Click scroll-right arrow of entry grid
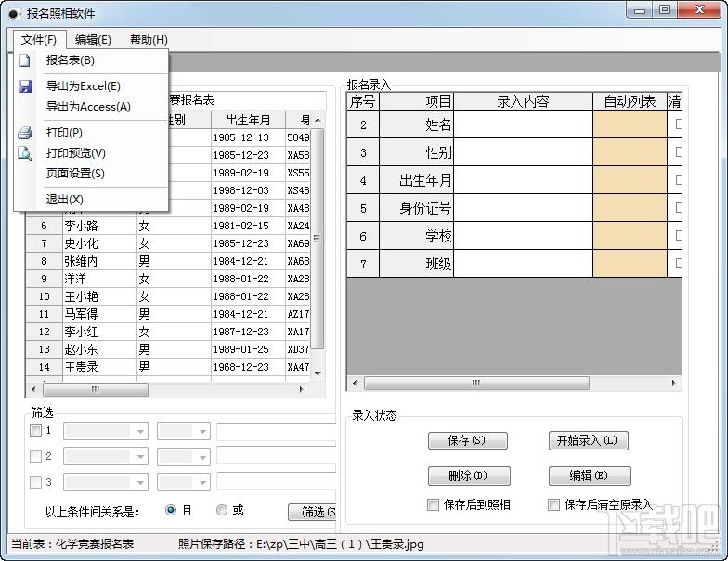728x561 pixels. (674, 383)
